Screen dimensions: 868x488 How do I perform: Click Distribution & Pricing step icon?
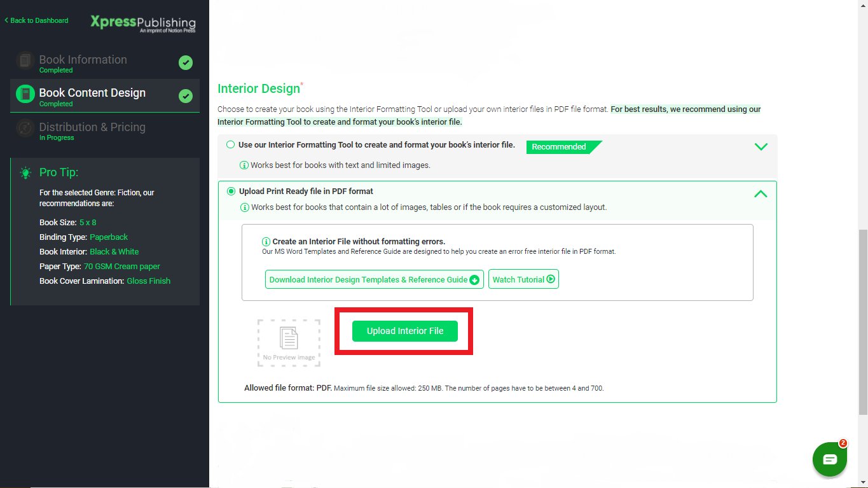[25, 128]
